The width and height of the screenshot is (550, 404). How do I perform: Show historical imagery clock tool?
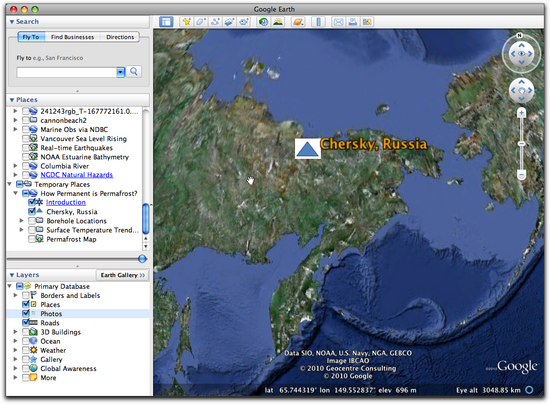click(x=263, y=22)
